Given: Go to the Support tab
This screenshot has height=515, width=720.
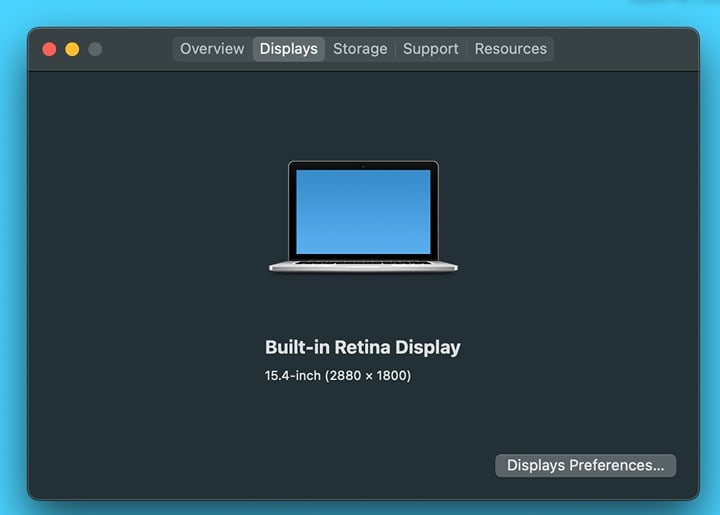Looking at the screenshot, I should point(431,49).
